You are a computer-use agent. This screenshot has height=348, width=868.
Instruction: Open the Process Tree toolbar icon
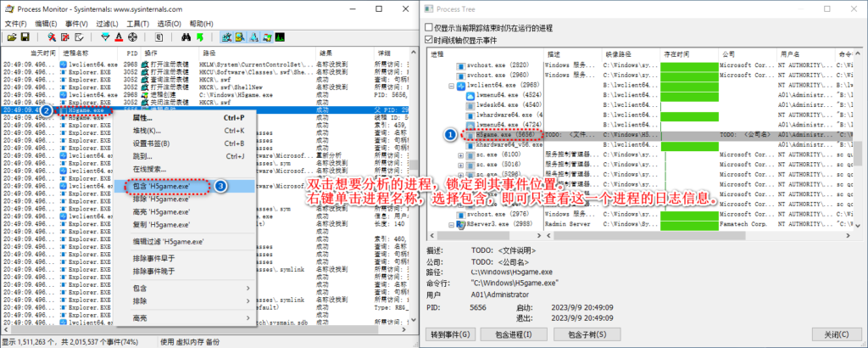pos(159,37)
